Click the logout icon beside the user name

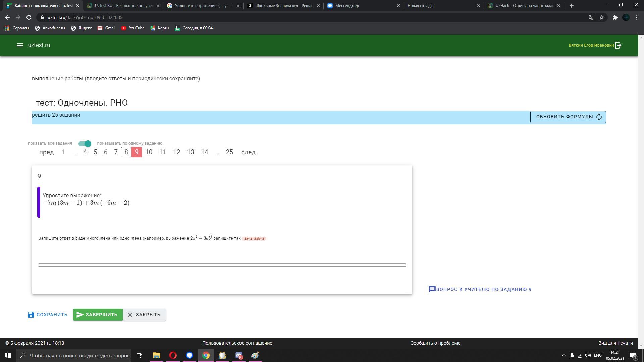tap(618, 45)
